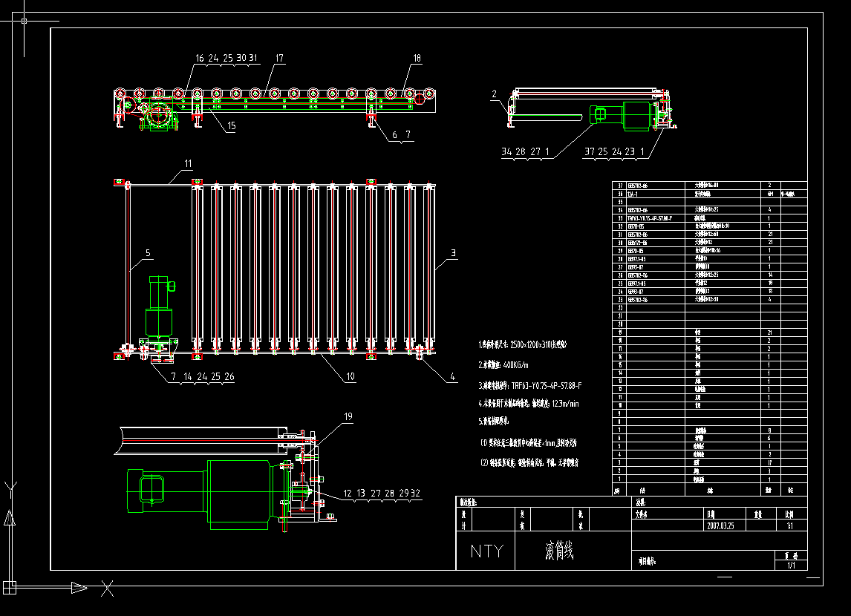The height and width of the screenshot is (616, 851).
Task: Click the note line containing "<1mm"
Action: point(529,442)
